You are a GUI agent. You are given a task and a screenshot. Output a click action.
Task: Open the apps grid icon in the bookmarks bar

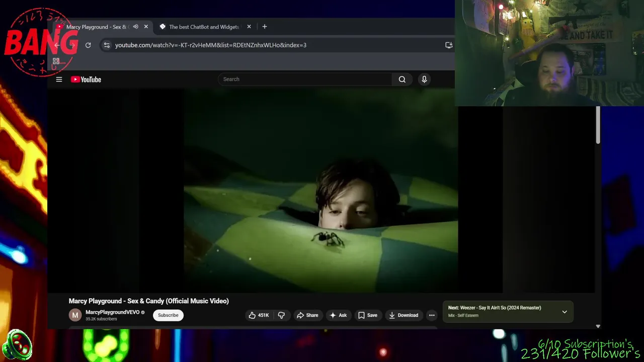pyautogui.click(x=56, y=61)
